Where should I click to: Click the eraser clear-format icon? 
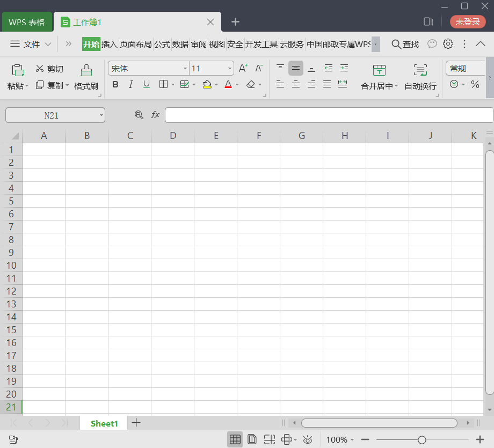tap(251, 84)
